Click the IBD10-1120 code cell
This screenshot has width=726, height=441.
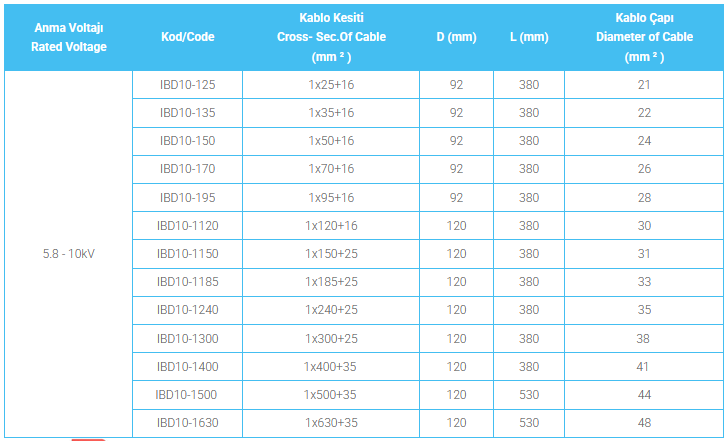pos(187,226)
